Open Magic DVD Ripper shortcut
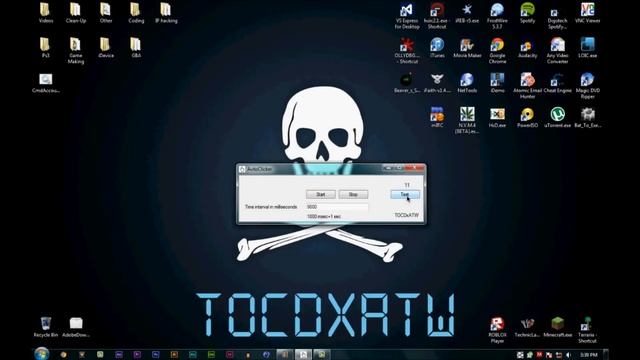This screenshot has width=640, height=360. point(587,86)
